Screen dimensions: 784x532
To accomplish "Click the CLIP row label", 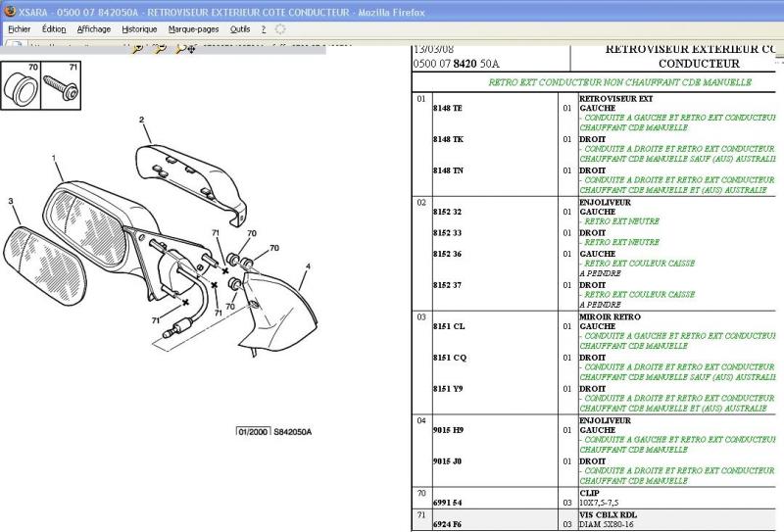I will 590,493.
